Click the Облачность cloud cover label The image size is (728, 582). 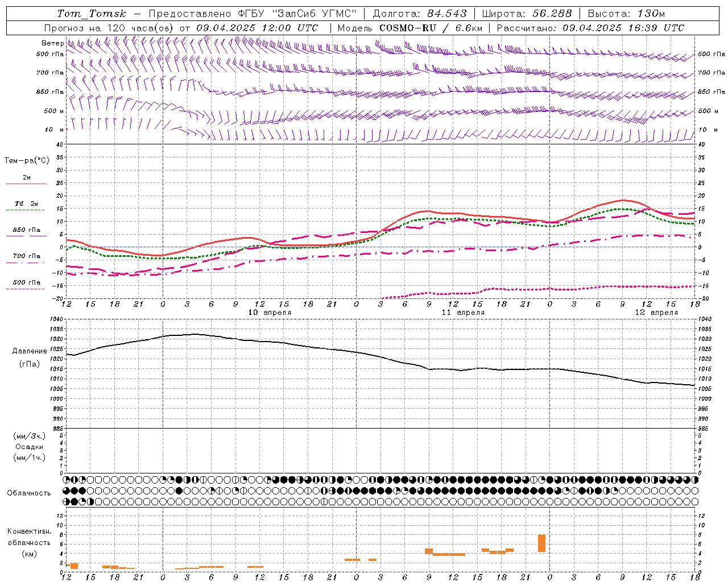29,493
